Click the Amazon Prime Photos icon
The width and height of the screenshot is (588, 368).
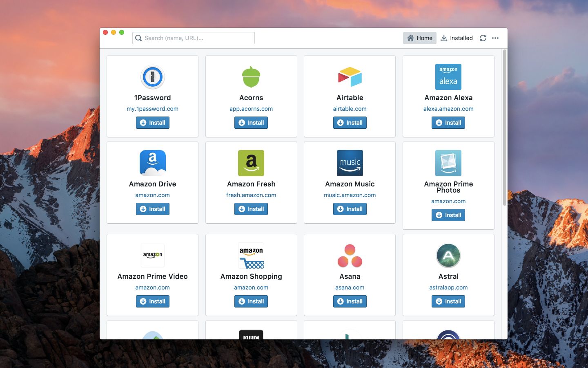(x=448, y=163)
